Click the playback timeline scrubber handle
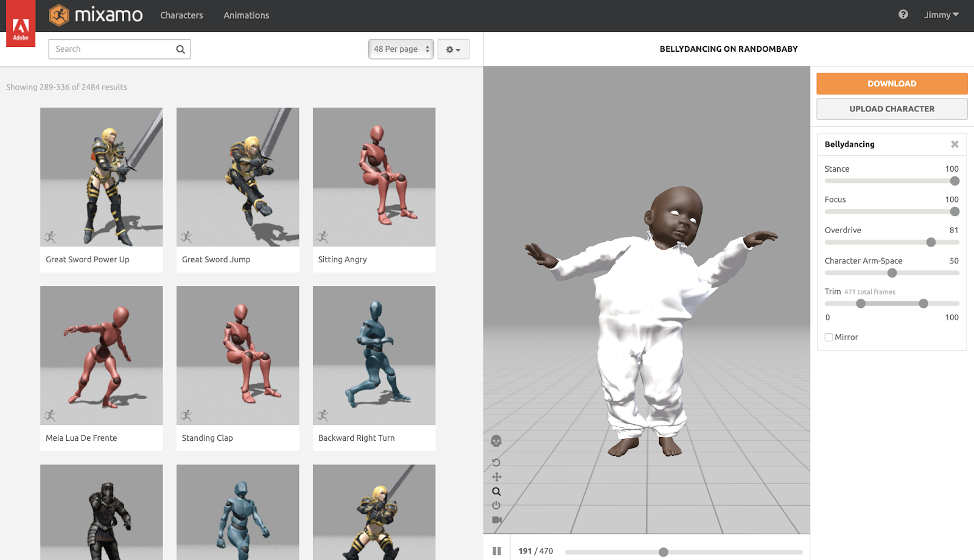The width and height of the screenshot is (974, 560). pos(664,552)
